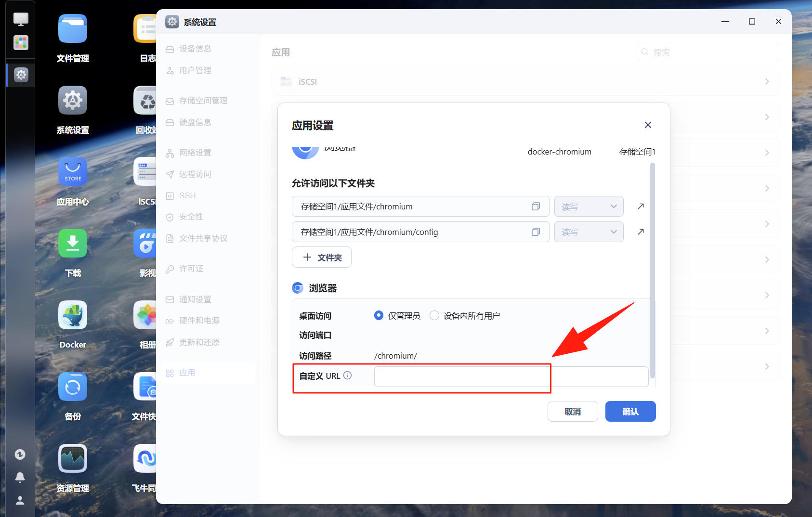Open the 应用文件/chromium folder via arrow icon

click(641, 207)
